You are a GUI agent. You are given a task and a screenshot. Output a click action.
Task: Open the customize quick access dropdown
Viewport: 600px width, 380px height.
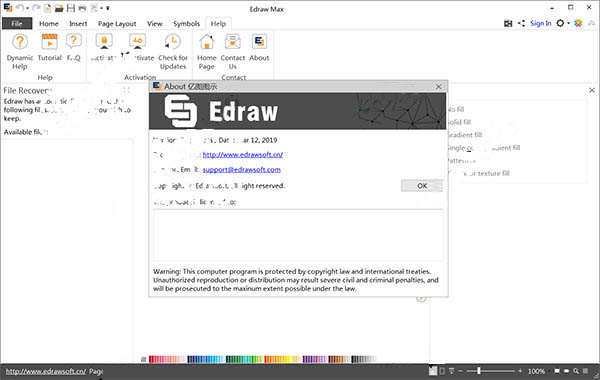pyautogui.click(x=108, y=8)
